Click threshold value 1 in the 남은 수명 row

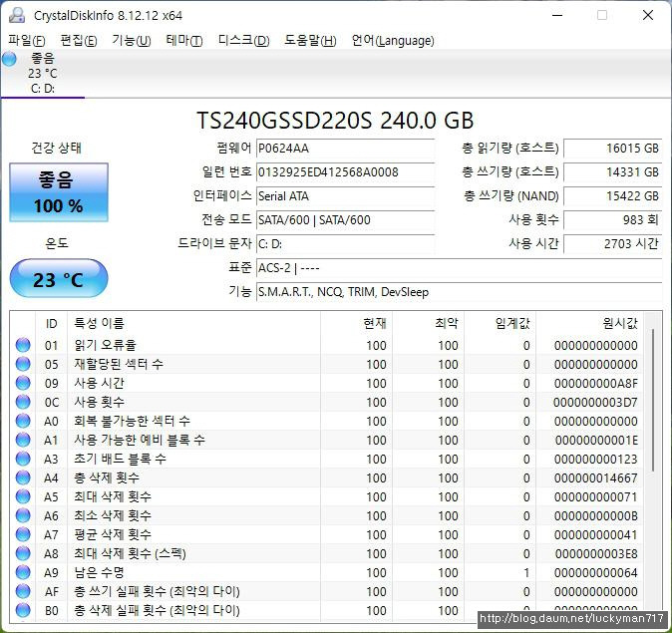pyautogui.click(x=526, y=572)
